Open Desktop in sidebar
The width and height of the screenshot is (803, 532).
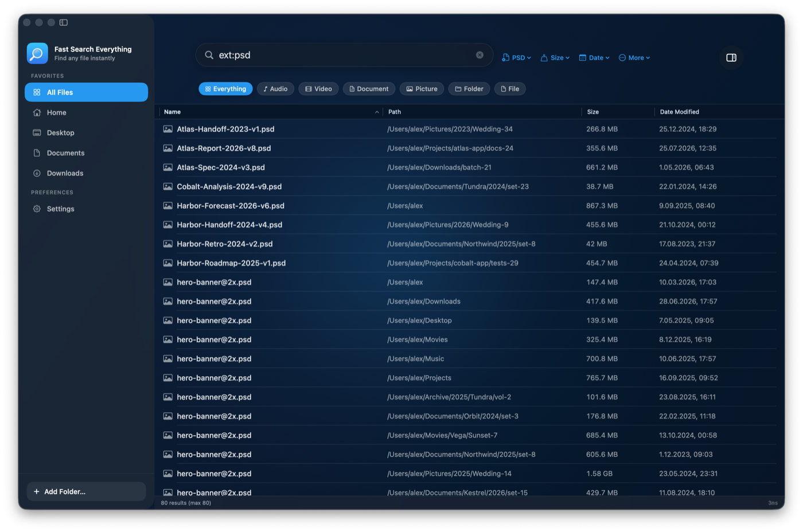(x=86, y=132)
